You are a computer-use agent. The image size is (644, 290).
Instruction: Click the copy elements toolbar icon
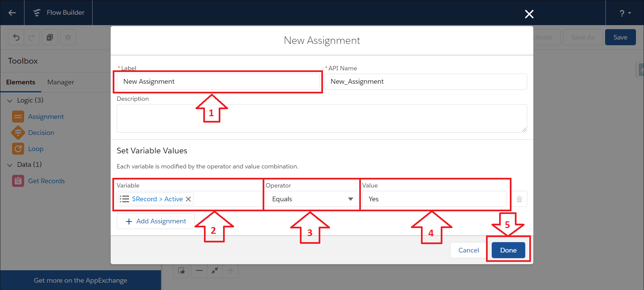tap(50, 37)
